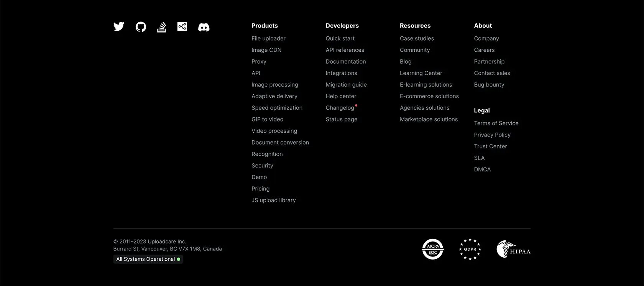This screenshot has width=644, height=286.
Task: Select Bug bounty under About
Action: coord(489,85)
